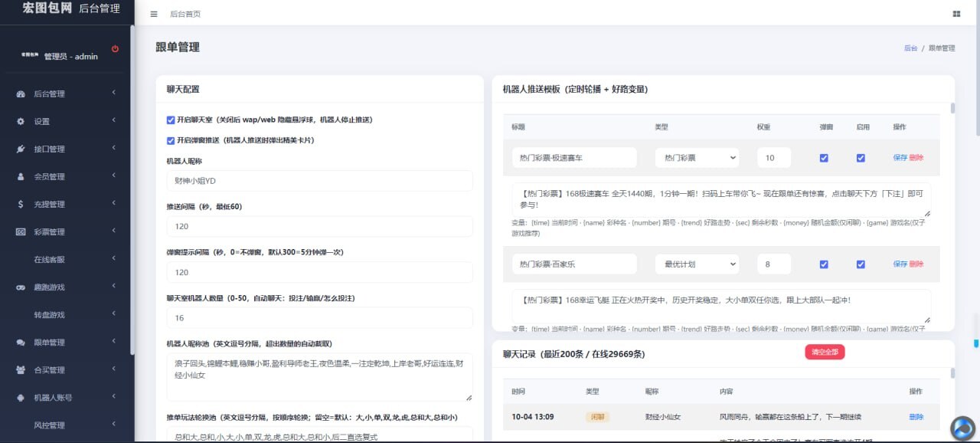Open type dropdown showing 最优计划

(697, 264)
